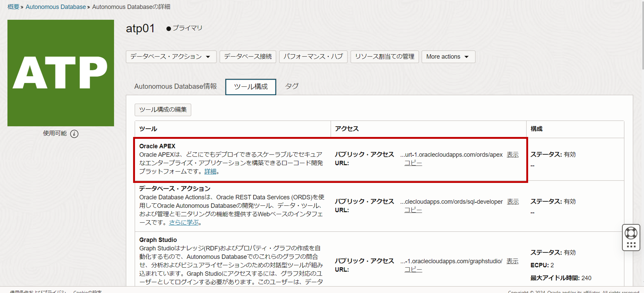Open パフォーマンス・ハブ
Image resolution: width=644 pixels, height=293 pixels.
[x=313, y=57]
